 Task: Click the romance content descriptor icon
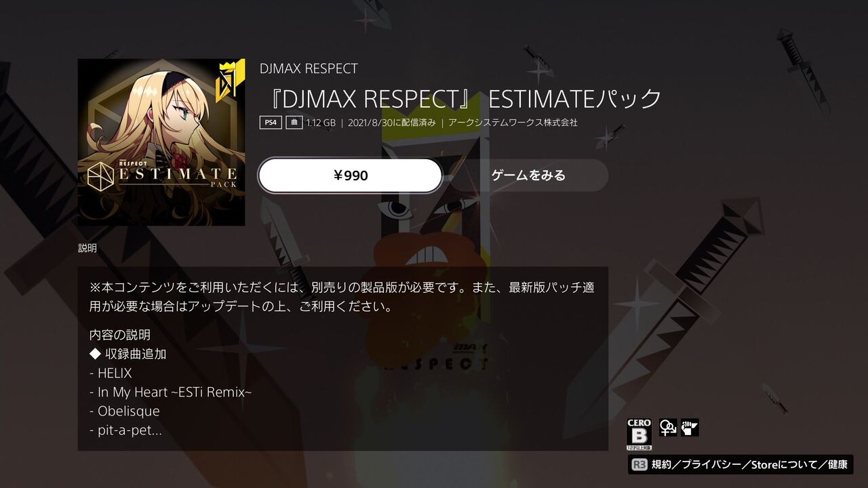point(668,428)
